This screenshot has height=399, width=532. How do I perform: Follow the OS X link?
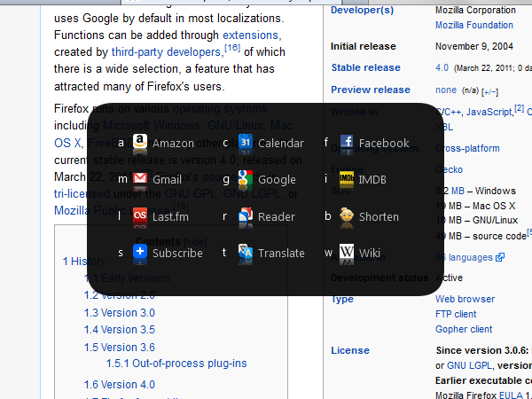click(x=67, y=143)
